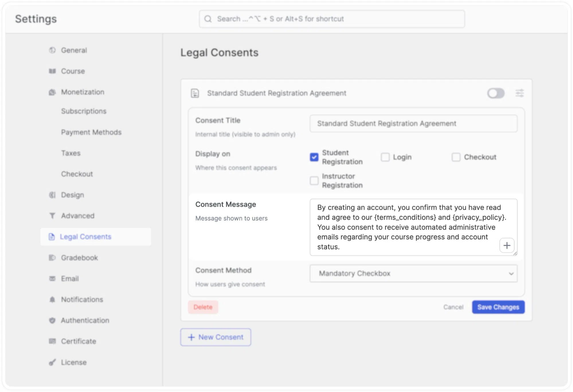Check the Checkout display checkbox
The width and height of the screenshot is (573, 392).
pyautogui.click(x=456, y=157)
